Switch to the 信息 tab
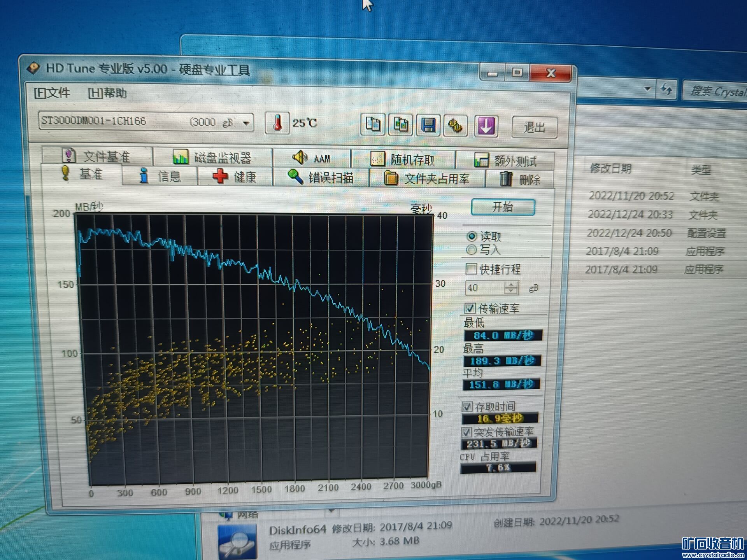 pos(160,176)
